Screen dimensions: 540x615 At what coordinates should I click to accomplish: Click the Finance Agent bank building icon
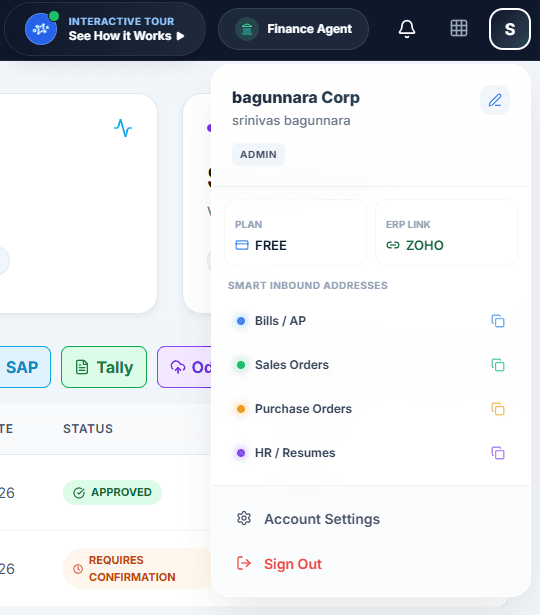coord(247,29)
